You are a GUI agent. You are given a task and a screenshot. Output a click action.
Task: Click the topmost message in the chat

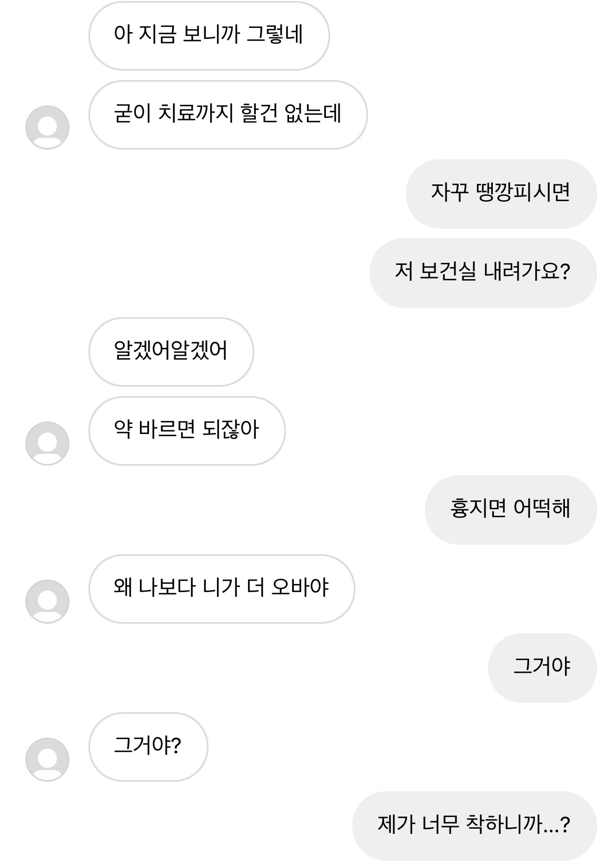click(209, 35)
